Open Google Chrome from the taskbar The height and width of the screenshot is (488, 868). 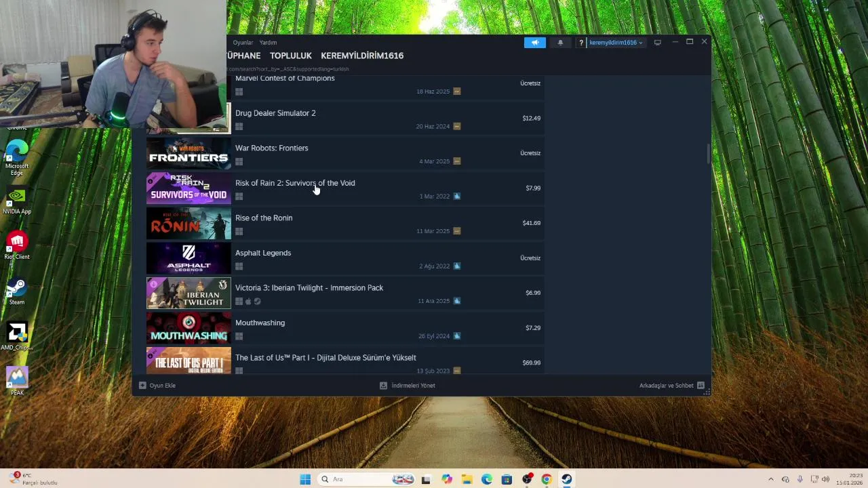coord(547,479)
